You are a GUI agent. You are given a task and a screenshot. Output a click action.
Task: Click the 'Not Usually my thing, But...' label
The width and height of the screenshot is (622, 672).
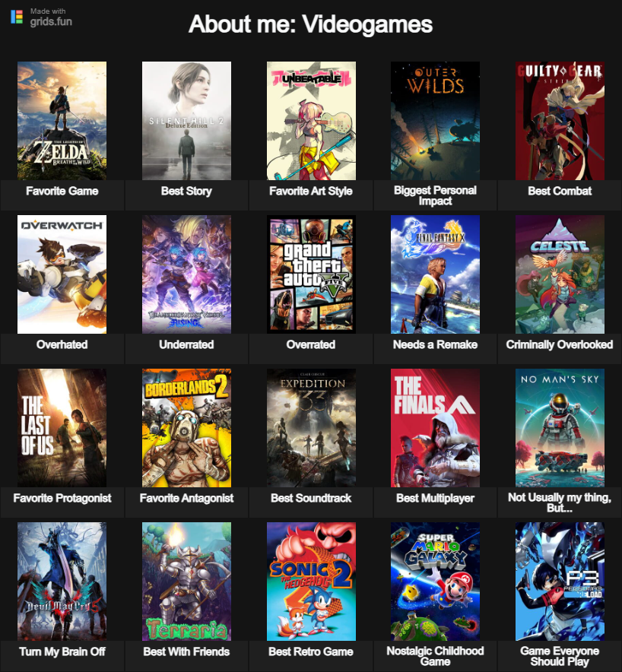560,502
